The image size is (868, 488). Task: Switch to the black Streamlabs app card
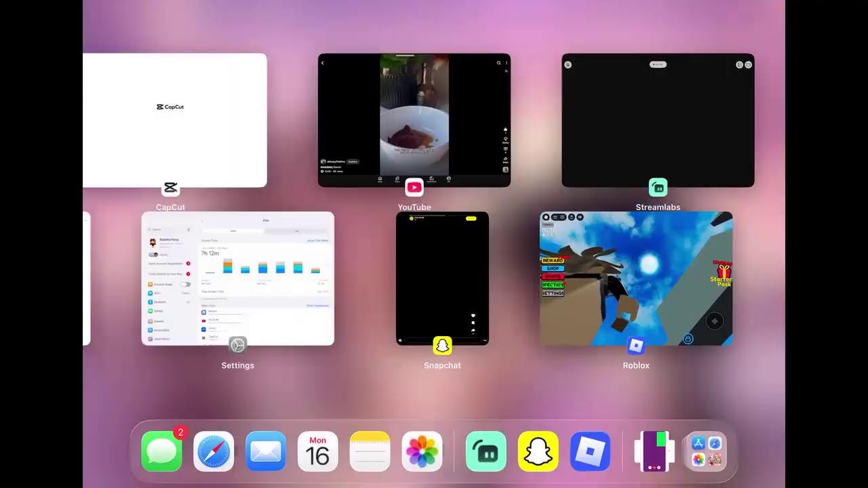658,120
